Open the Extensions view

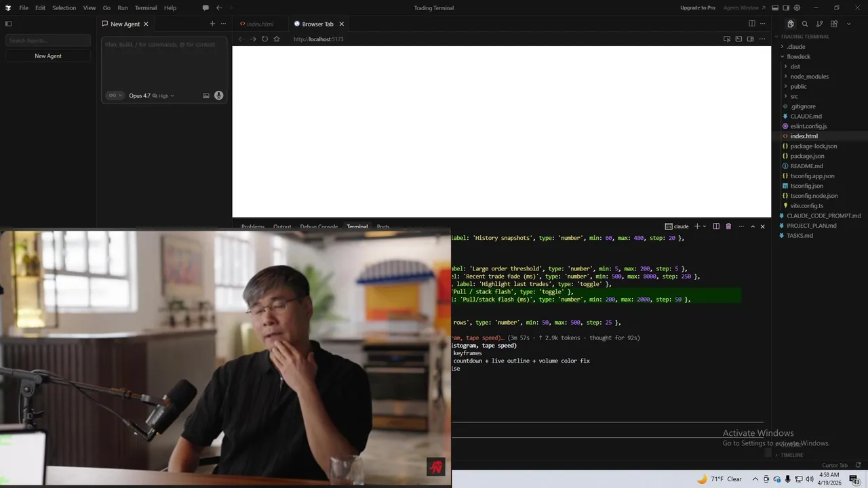(834, 24)
